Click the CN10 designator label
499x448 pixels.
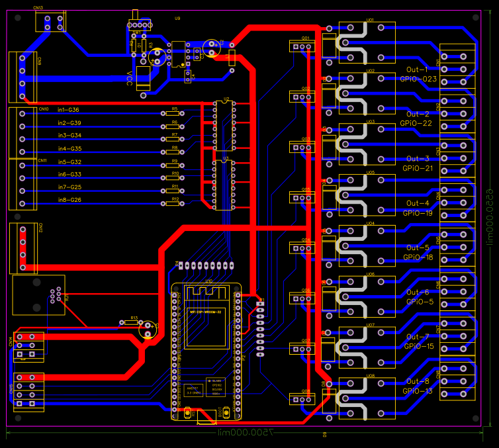pyautogui.click(x=44, y=109)
